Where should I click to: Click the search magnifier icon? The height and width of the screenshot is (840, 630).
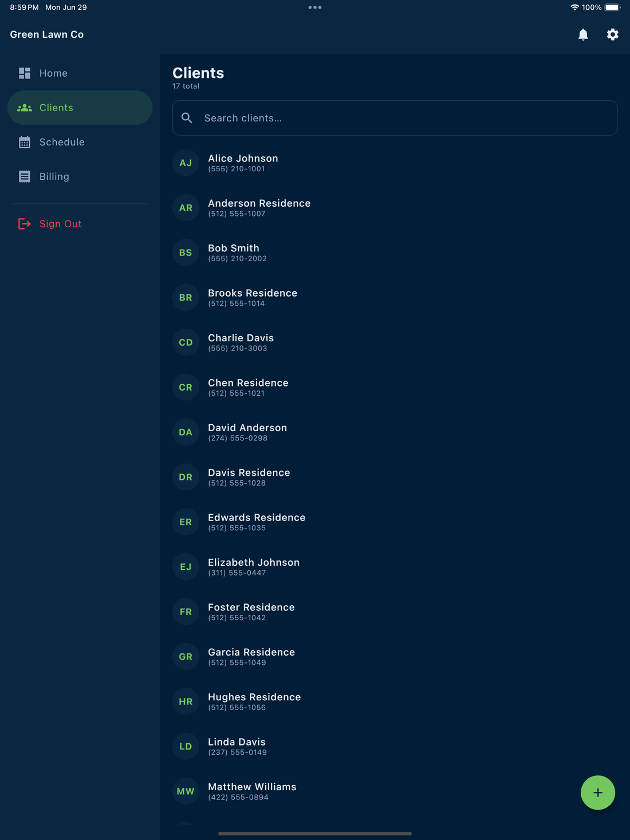187,118
